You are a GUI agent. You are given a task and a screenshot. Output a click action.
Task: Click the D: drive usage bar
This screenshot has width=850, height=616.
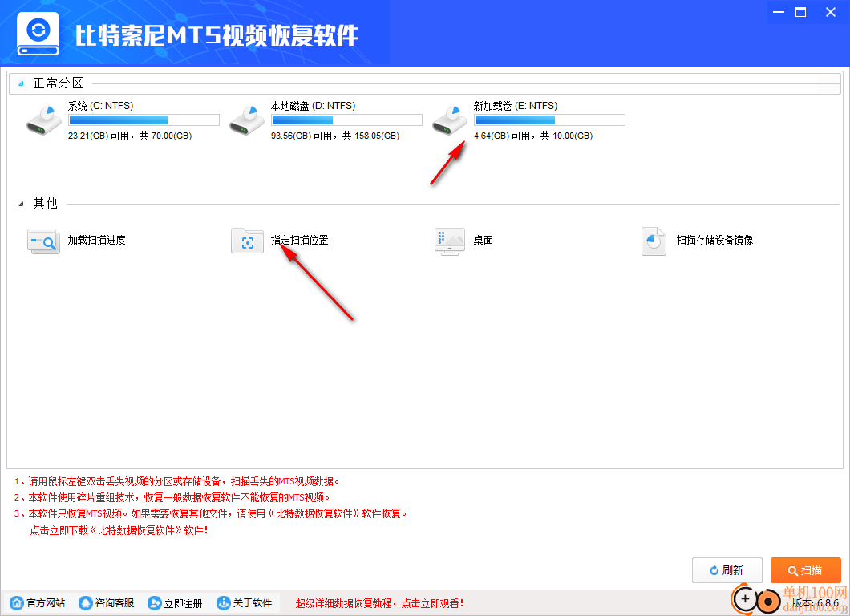346,120
